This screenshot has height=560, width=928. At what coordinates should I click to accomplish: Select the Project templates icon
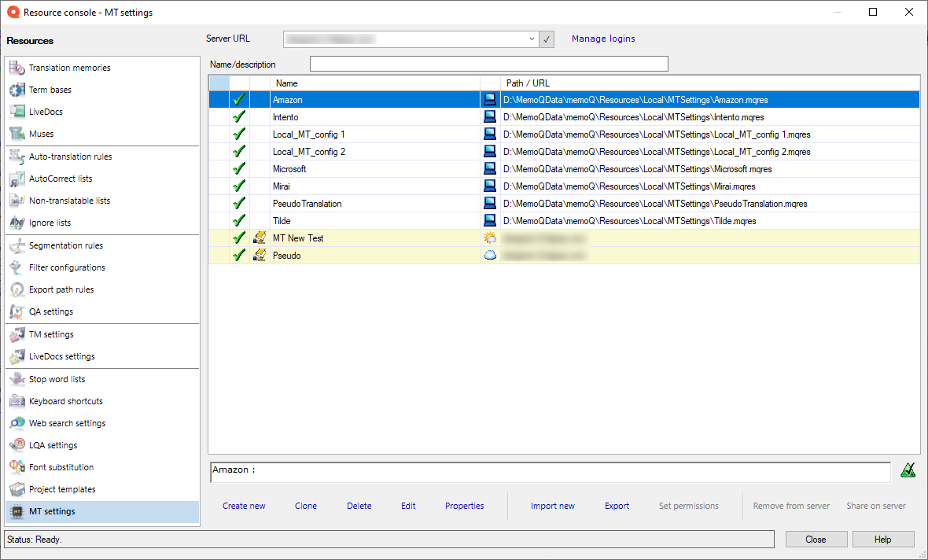pyautogui.click(x=18, y=489)
